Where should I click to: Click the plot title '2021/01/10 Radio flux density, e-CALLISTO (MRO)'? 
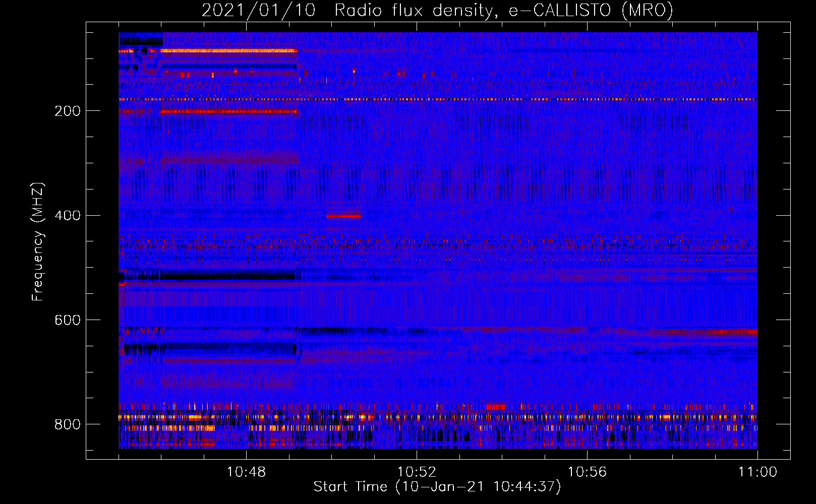(437, 10)
